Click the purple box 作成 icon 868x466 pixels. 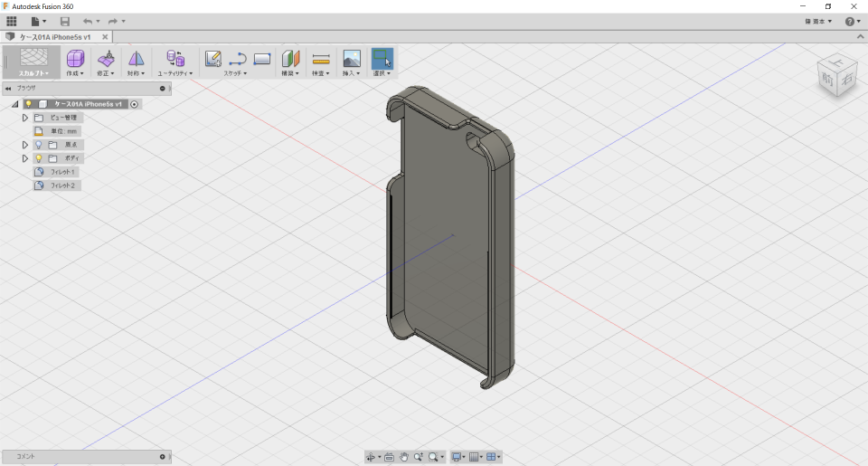[75, 58]
